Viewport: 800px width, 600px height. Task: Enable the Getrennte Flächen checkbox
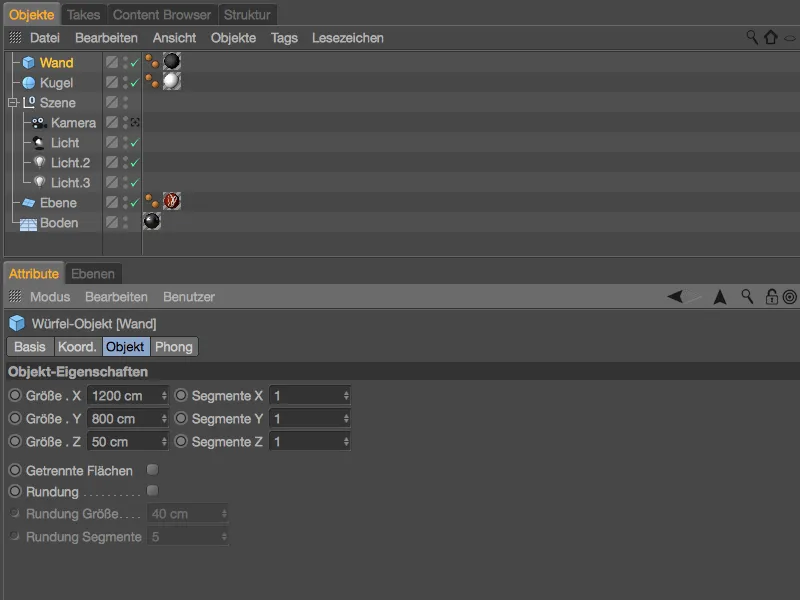coord(152,469)
